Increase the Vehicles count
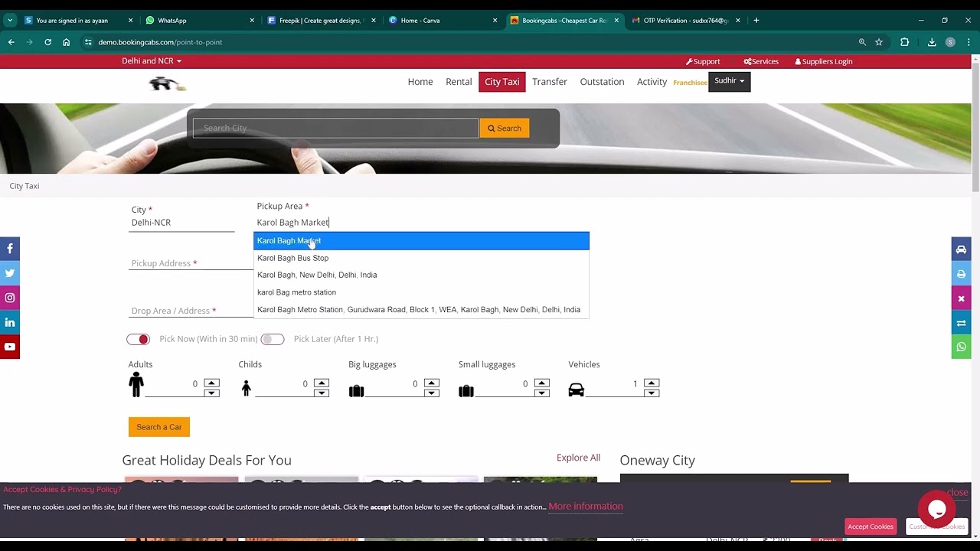Image resolution: width=980 pixels, height=551 pixels. point(652,383)
